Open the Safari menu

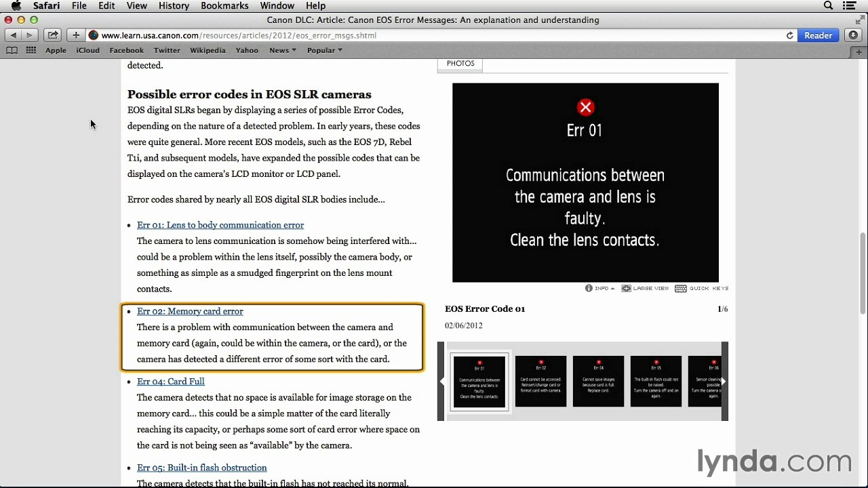point(46,5)
